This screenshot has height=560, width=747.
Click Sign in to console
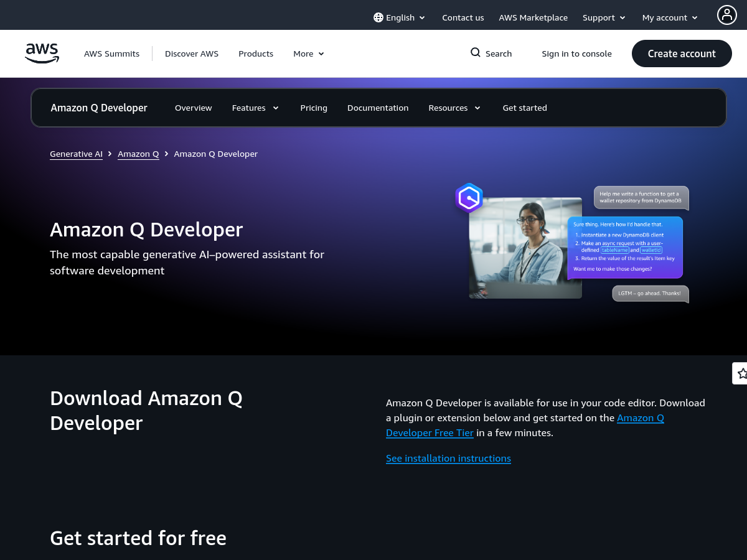coord(577,54)
